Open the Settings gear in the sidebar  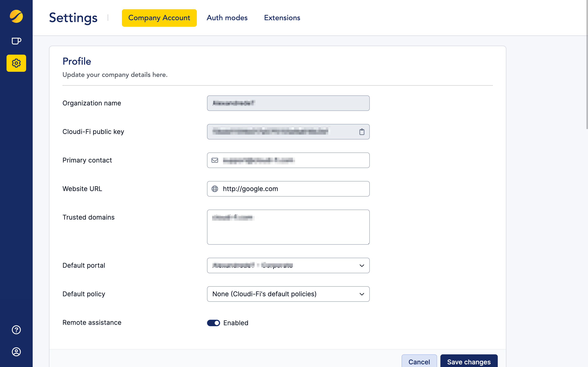(16, 63)
